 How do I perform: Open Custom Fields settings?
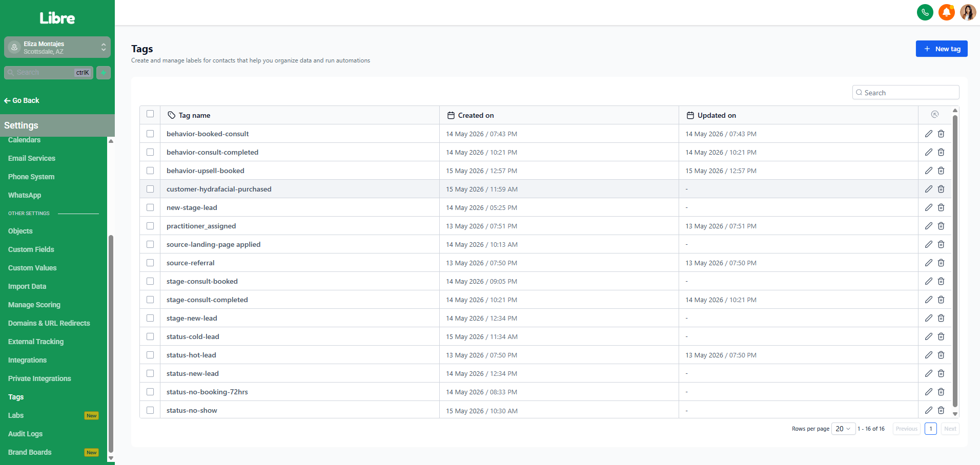pos(31,249)
